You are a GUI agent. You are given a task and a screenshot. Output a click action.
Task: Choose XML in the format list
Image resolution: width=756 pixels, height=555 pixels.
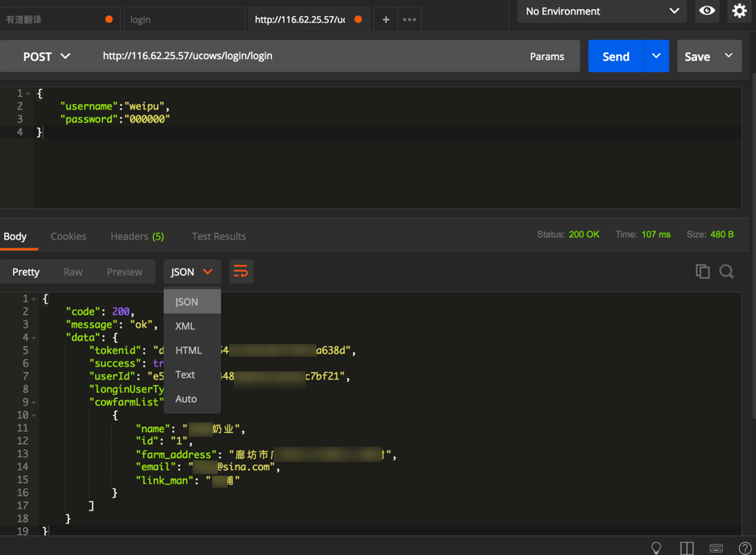point(193,326)
